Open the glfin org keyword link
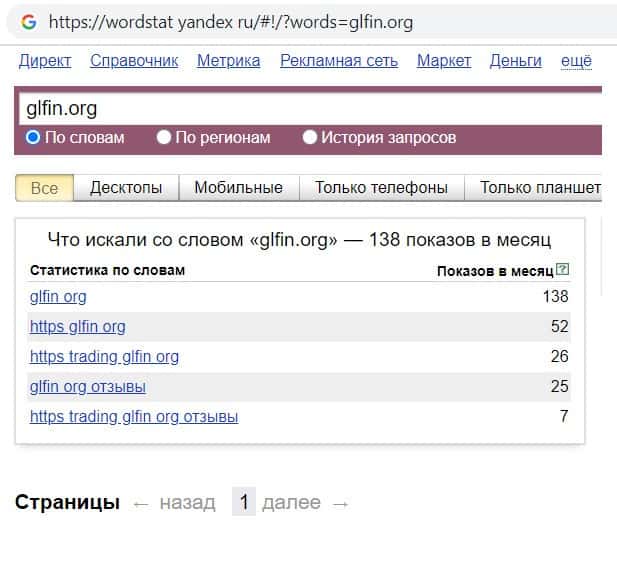 [x=58, y=297]
